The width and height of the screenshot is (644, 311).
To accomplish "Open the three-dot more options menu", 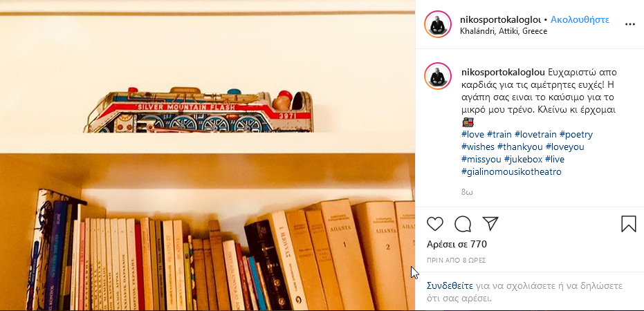I will pyautogui.click(x=629, y=25).
